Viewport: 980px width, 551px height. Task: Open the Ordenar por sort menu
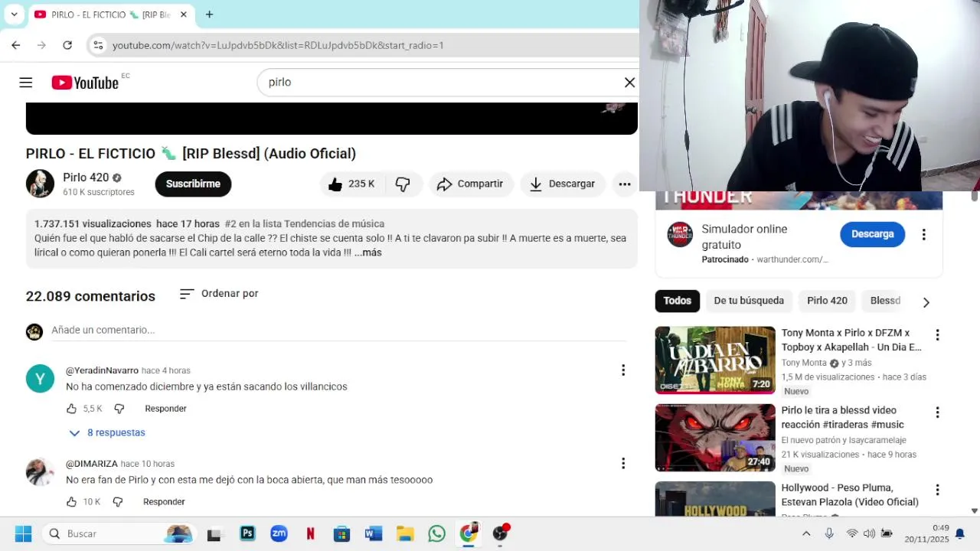[x=219, y=294]
